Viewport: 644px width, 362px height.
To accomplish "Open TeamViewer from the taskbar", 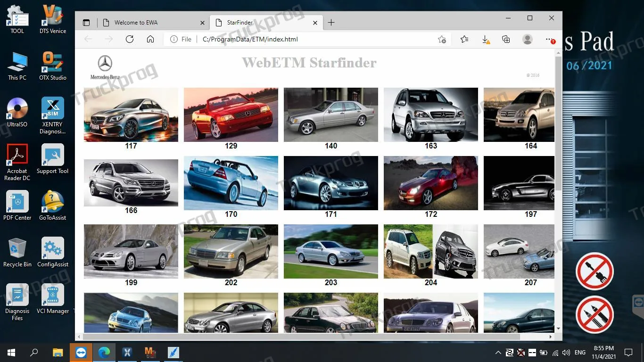I will [81, 352].
